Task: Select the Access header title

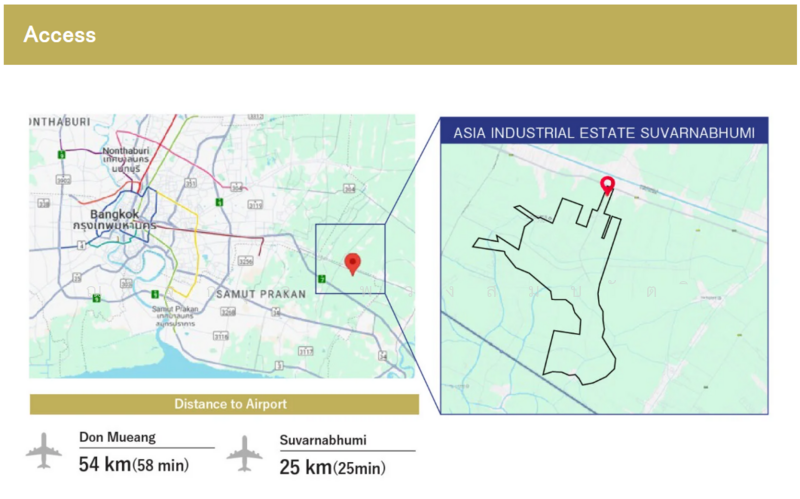Action: pyautogui.click(x=60, y=35)
